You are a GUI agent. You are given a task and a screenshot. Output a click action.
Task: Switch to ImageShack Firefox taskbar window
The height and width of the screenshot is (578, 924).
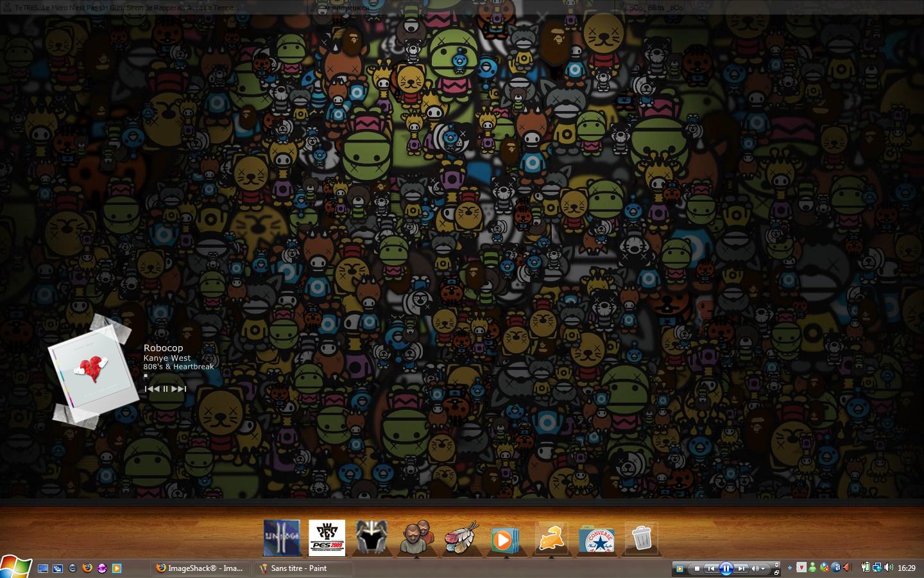[x=200, y=568]
